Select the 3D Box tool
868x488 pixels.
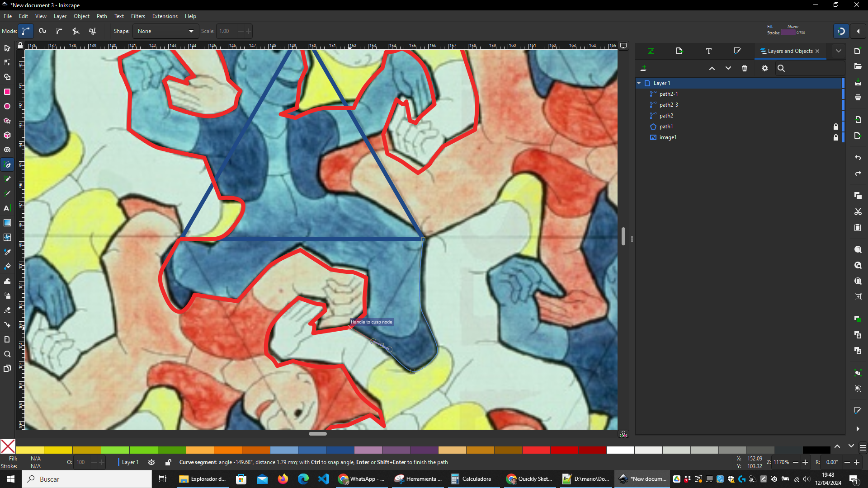pyautogui.click(x=7, y=135)
